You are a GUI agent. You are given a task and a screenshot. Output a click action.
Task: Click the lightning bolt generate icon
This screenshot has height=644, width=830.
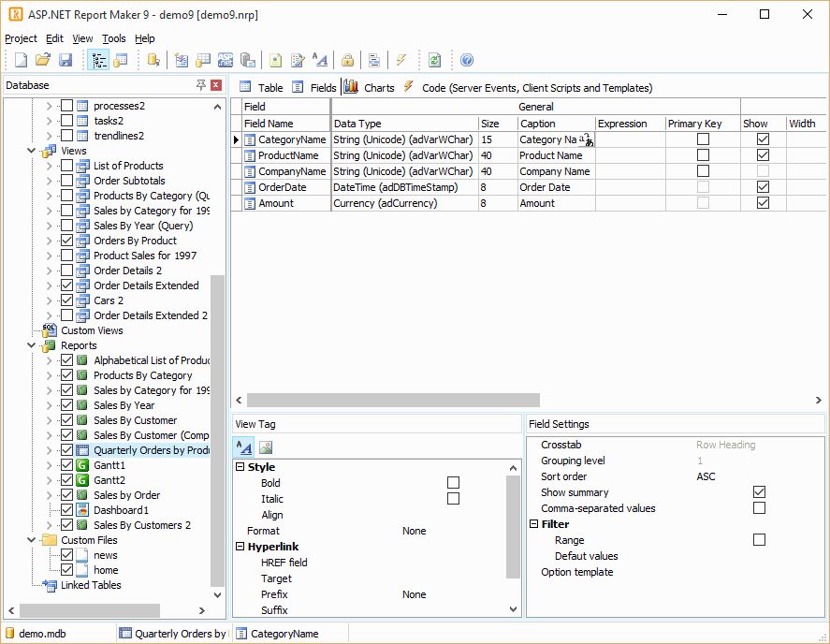pos(400,60)
